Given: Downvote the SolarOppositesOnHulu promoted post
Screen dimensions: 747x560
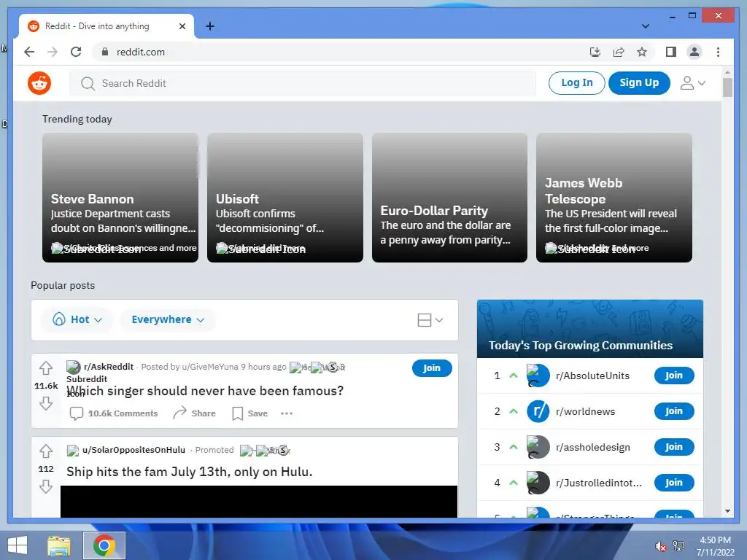Looking at the screenshot, I should click(x=46, y=486).
